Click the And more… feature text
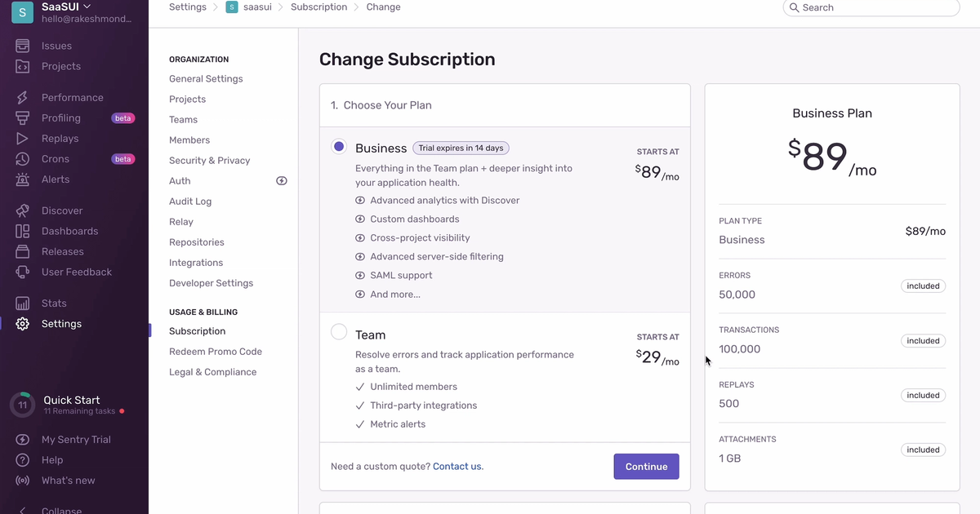 coord(395,295)
